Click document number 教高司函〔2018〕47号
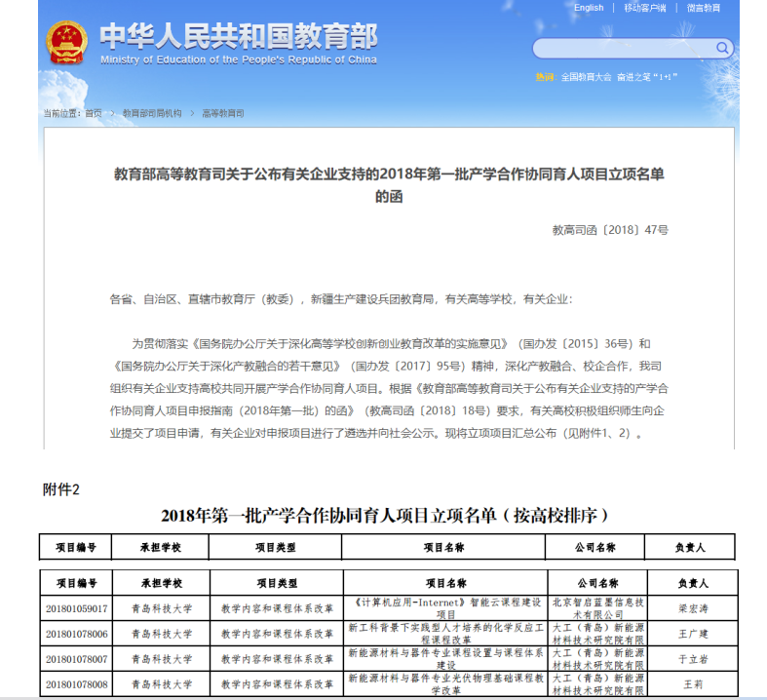Viewport: 767px width, 700px height. click(610, 230)
